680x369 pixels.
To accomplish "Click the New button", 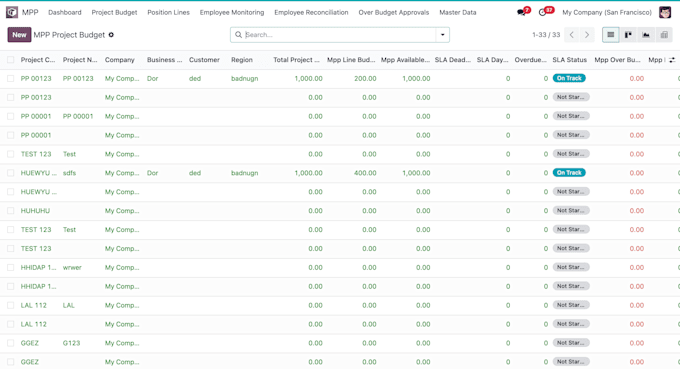I will point(19,35).
